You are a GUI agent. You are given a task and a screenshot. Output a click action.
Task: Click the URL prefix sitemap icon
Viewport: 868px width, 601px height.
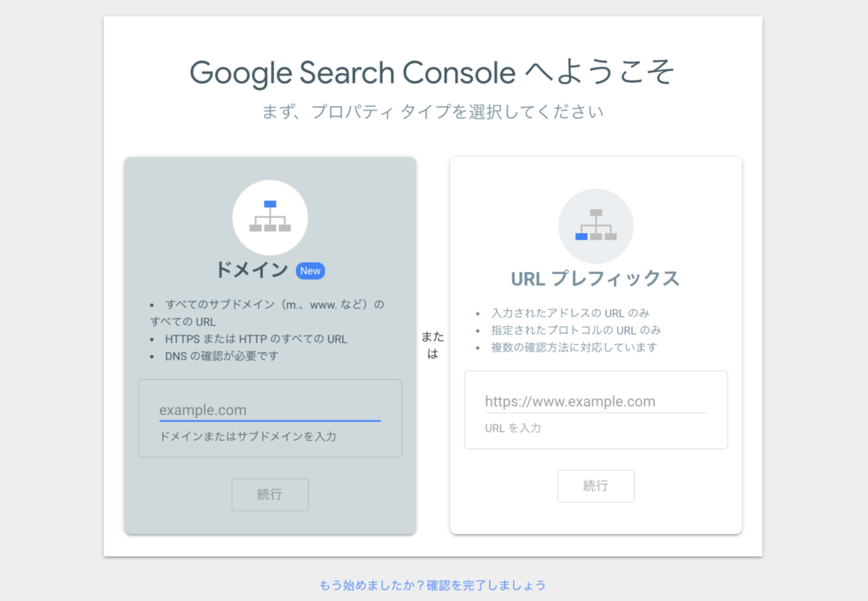pyautogui.click(x=596, y=225)
